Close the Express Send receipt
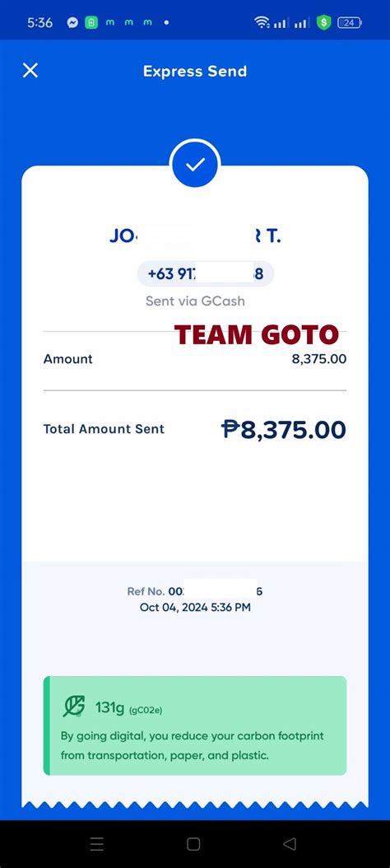The image size is (390, 868). click(x=30, y=70)
